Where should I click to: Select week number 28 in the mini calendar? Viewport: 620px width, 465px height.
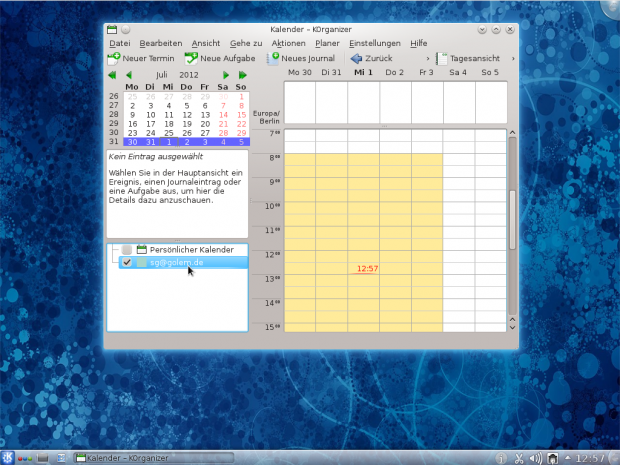point(114,114)
